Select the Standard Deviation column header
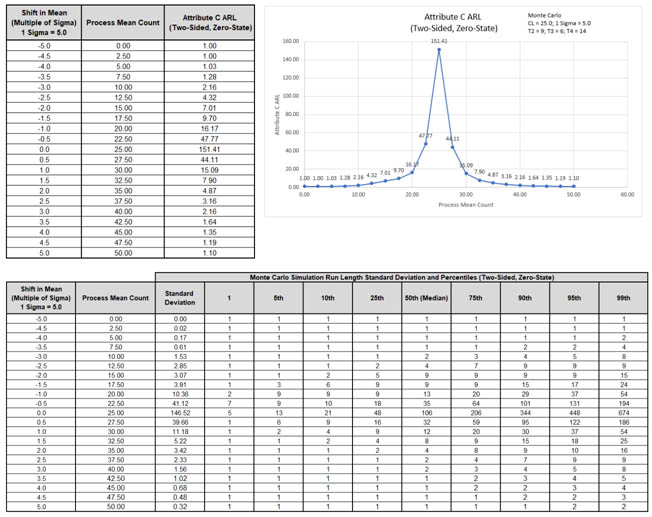Image resolution: width=652 pixels, height=517 pixels. (179, 296)
